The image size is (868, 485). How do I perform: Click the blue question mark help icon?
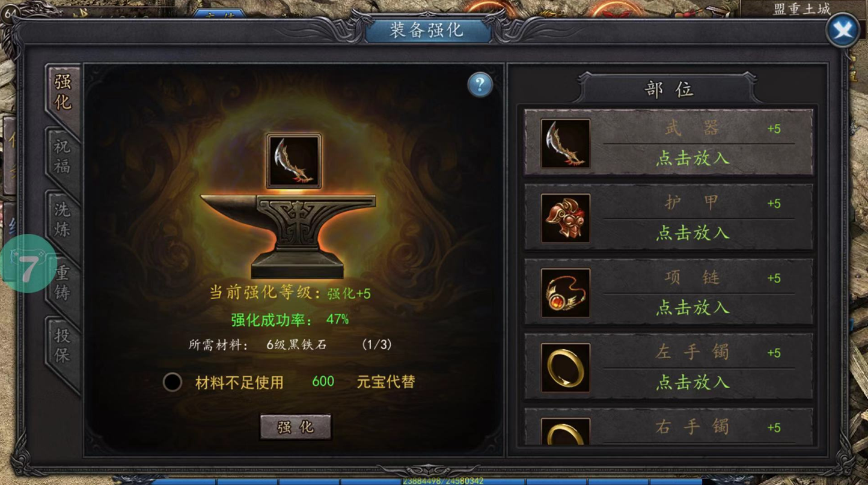(x=480, y=85)
